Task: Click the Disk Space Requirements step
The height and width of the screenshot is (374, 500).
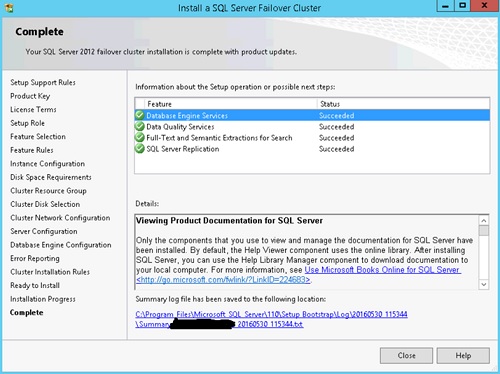Action: tap(51, 177)
